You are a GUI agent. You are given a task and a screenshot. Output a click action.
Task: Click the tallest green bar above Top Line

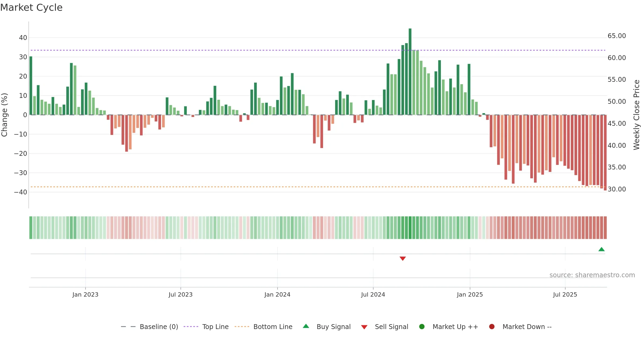(x=410, y=72)
